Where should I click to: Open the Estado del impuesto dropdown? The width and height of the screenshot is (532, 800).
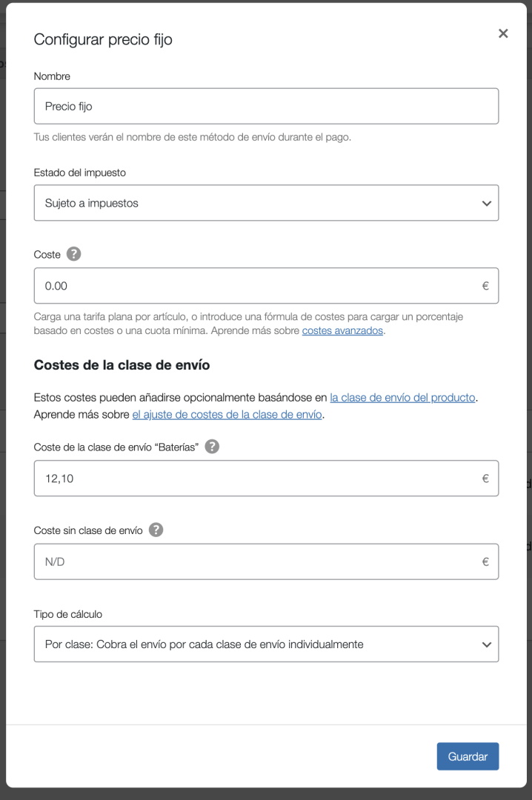266,203
